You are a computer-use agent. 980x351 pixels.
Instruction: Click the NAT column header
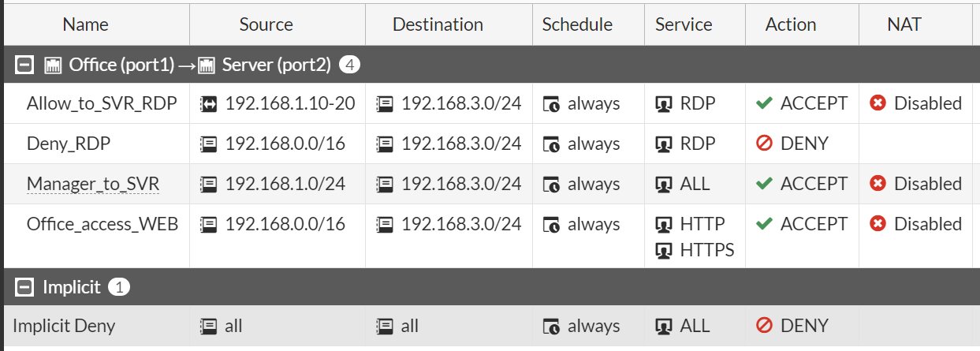904,24
